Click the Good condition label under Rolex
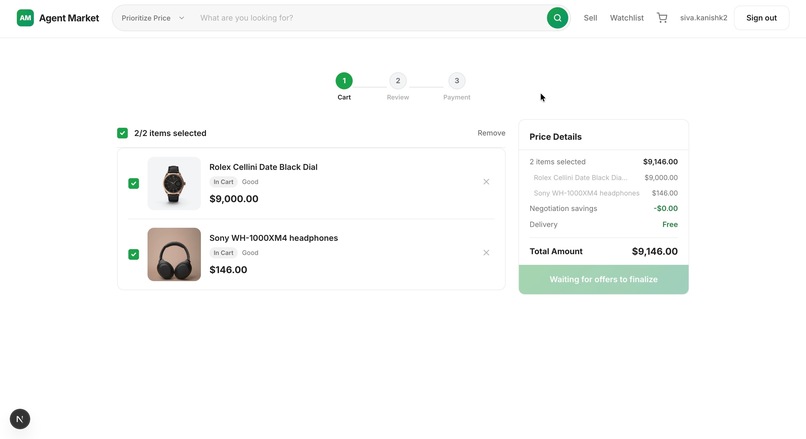Image resolution: width=806 pixels, height=439 pixels. [x=250, y=182]
